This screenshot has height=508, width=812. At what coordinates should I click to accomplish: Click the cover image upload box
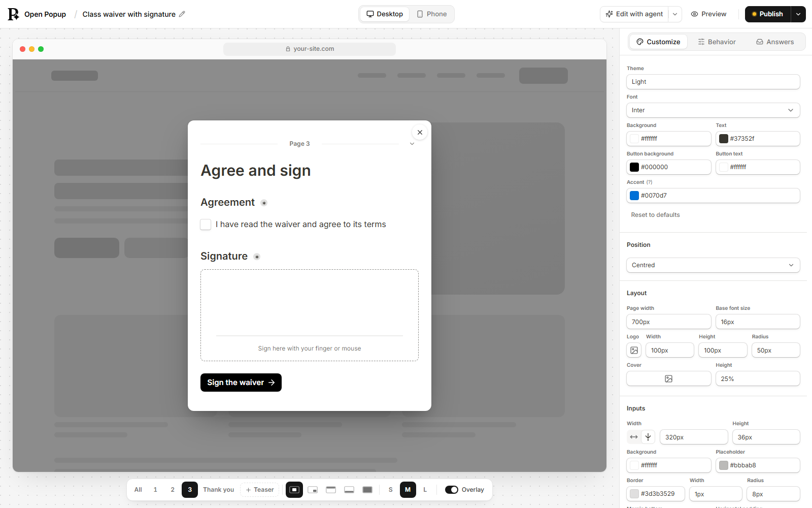tap(669, 378)
